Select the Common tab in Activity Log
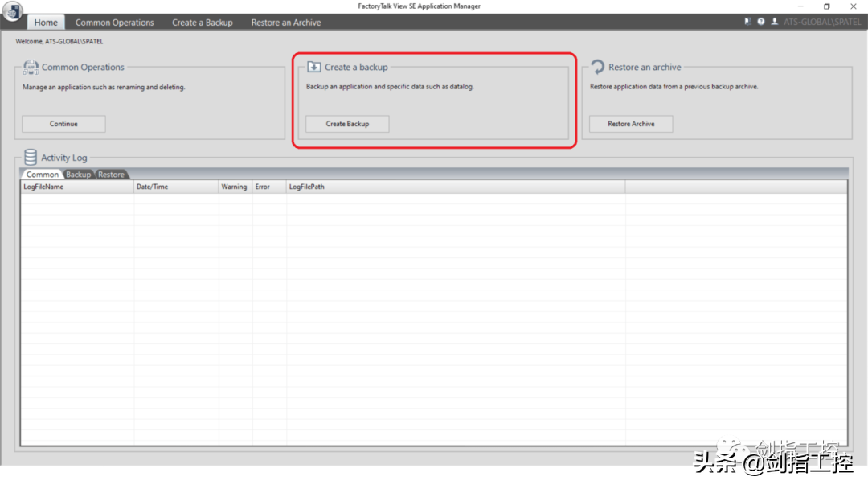This screenshot has width=868, height=489. click(43, 175)
